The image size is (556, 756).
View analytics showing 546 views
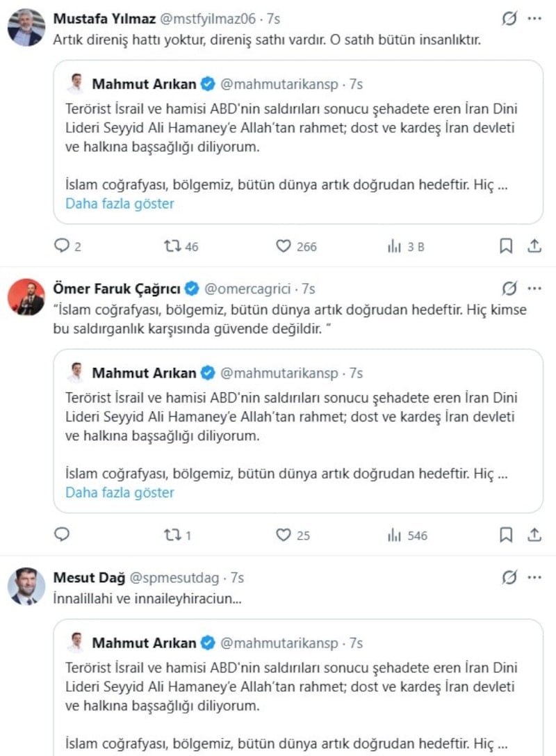(395, 535)
